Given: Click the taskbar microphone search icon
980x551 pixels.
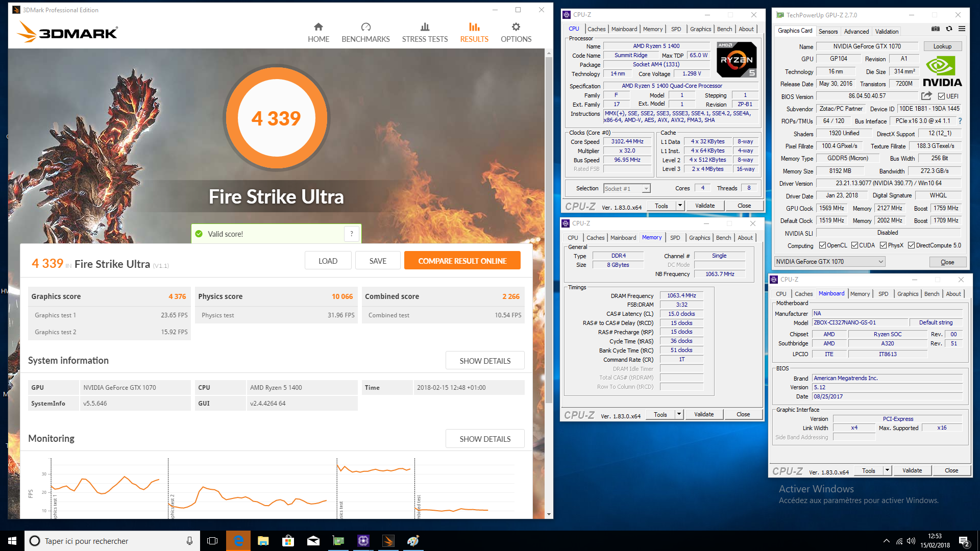Looking at the screenshot, I should (x=189, y=541).
